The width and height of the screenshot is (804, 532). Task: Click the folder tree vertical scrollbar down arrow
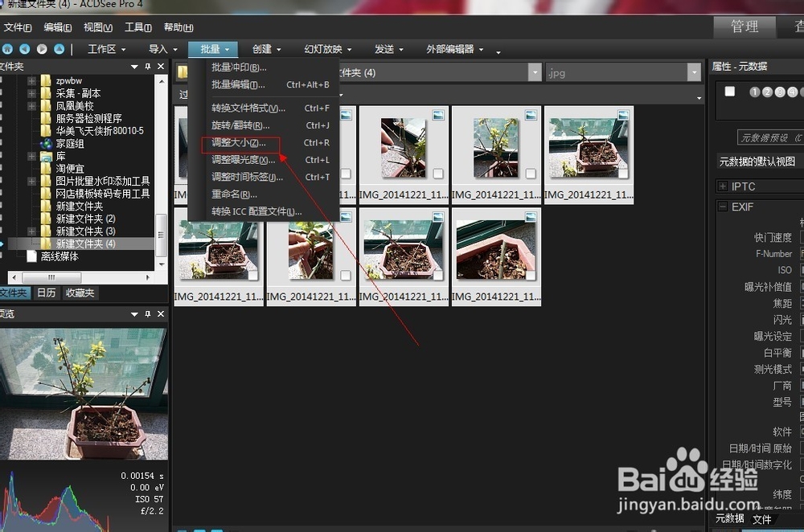coord(162,264)
